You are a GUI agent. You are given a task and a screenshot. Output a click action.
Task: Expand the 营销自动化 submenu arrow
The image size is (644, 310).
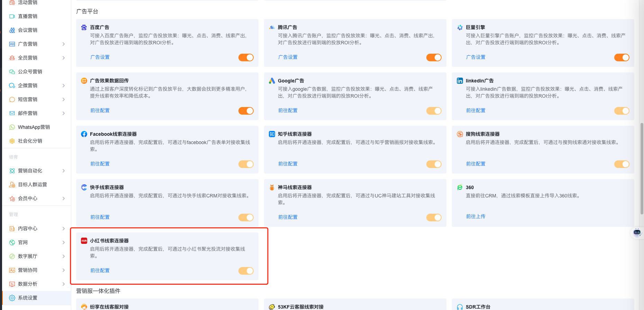[64, 171]
